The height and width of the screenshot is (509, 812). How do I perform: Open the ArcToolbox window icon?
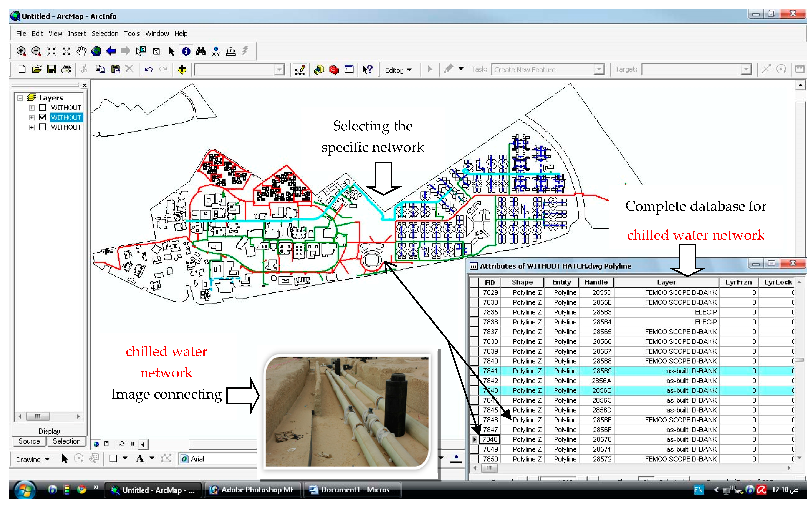[x=334, y=69]
